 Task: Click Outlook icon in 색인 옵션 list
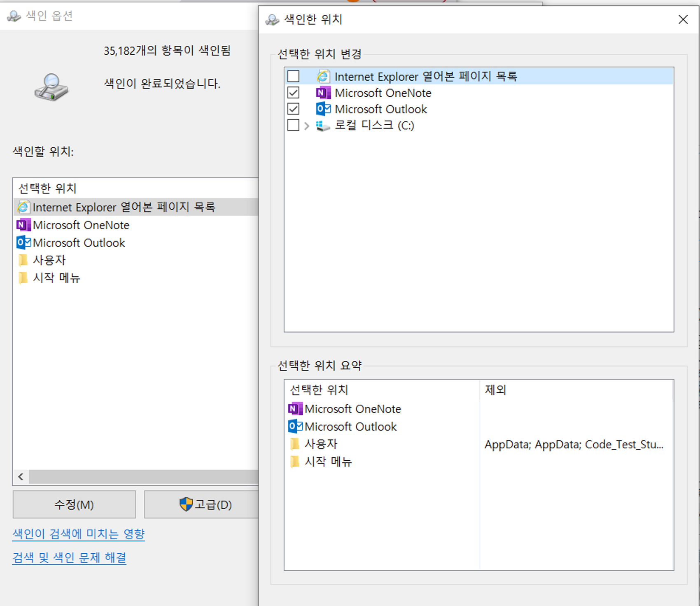click(x=23, y=242)
